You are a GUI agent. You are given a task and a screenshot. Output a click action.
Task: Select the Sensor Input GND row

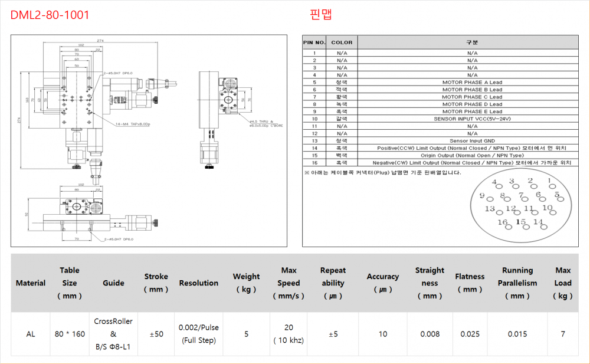coord(472,141)
